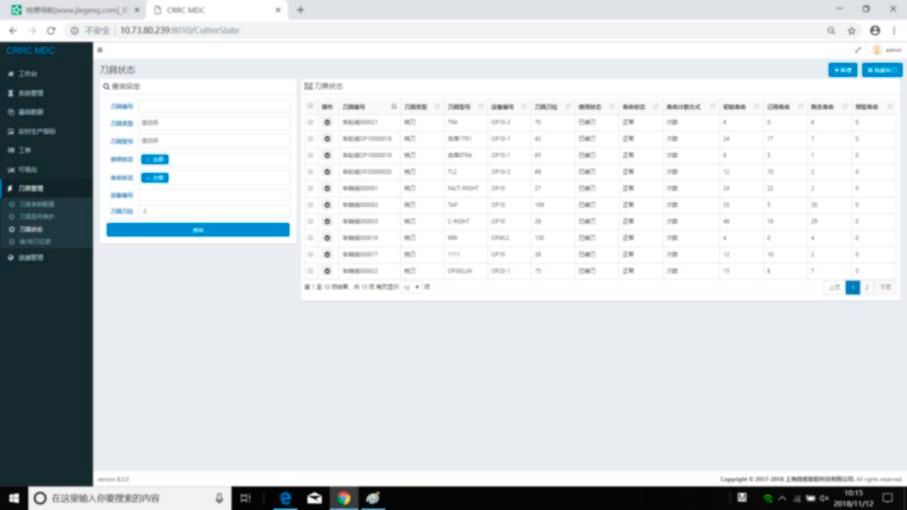Select the checkbox for the C-RIGHT row
The image size is (907, 510).
click(310, 221)
